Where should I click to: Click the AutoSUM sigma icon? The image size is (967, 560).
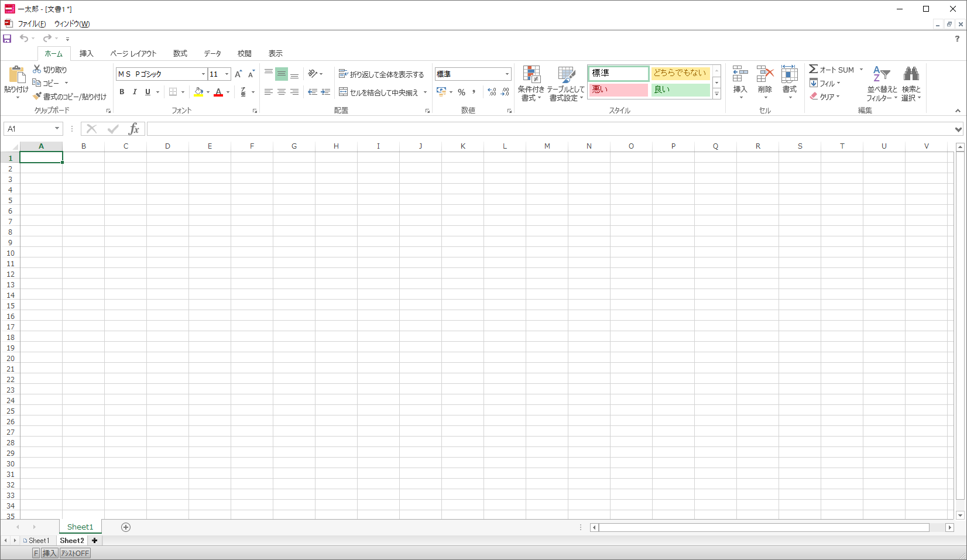813,69
